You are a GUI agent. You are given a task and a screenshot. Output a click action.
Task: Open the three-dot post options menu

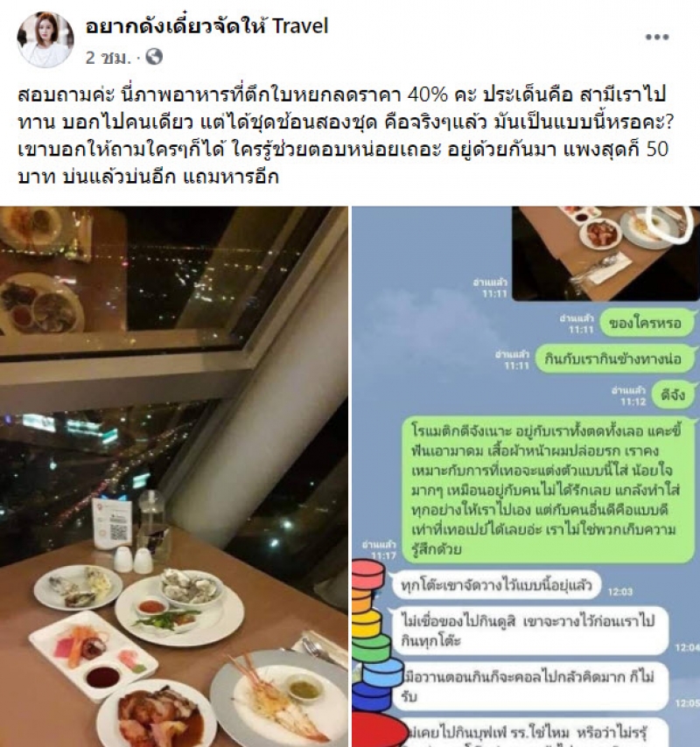coord(656,37)
